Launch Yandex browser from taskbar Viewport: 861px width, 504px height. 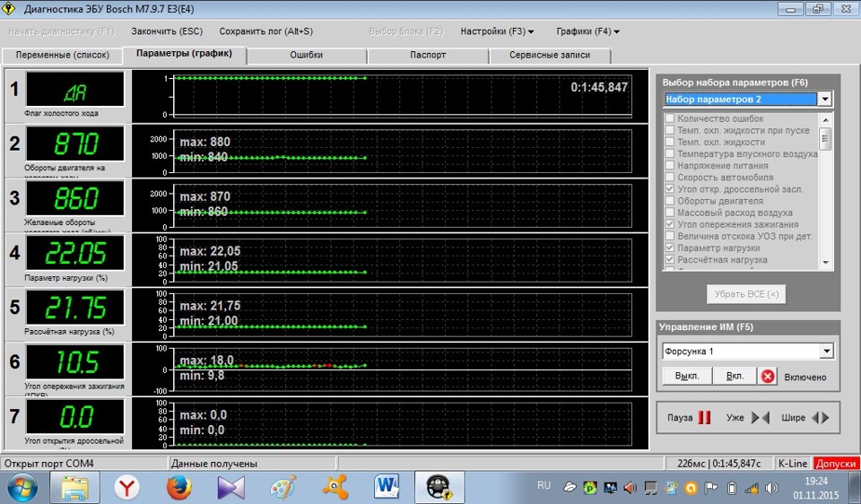(x=126, y=488)
